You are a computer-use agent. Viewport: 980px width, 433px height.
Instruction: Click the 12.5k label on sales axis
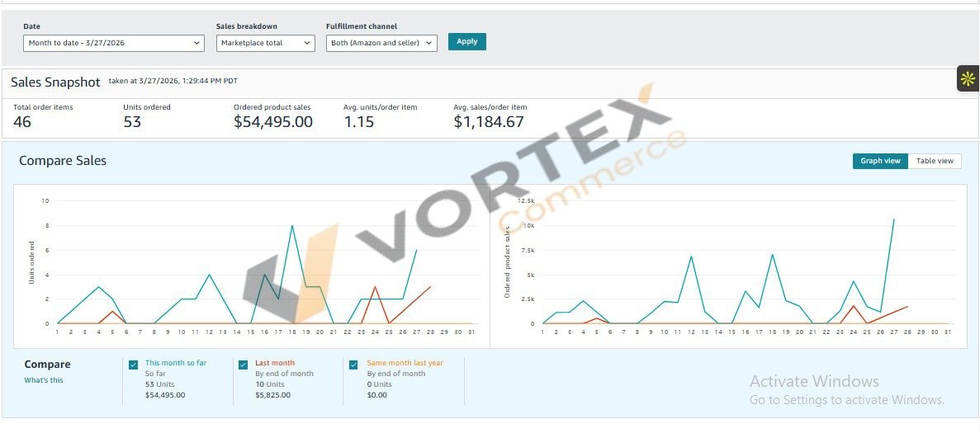[527, 201]
